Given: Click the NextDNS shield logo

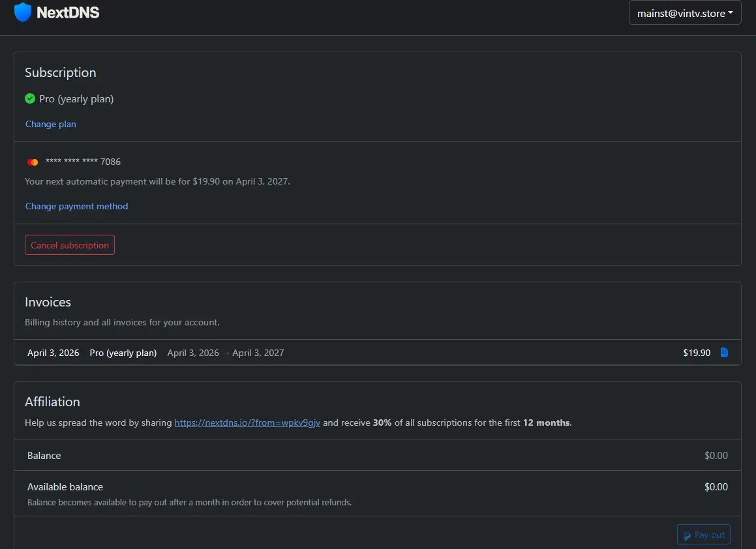Looking at the screenshot, I should point(23,12).
